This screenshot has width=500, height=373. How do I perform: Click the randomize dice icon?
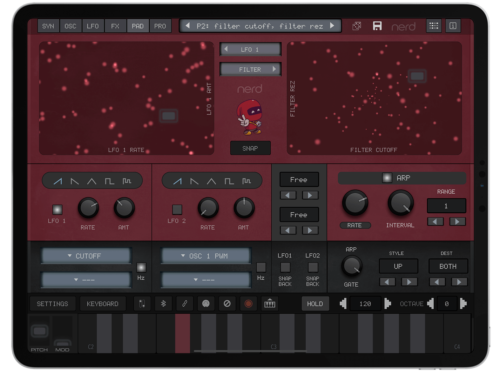[x=357, y=26]
